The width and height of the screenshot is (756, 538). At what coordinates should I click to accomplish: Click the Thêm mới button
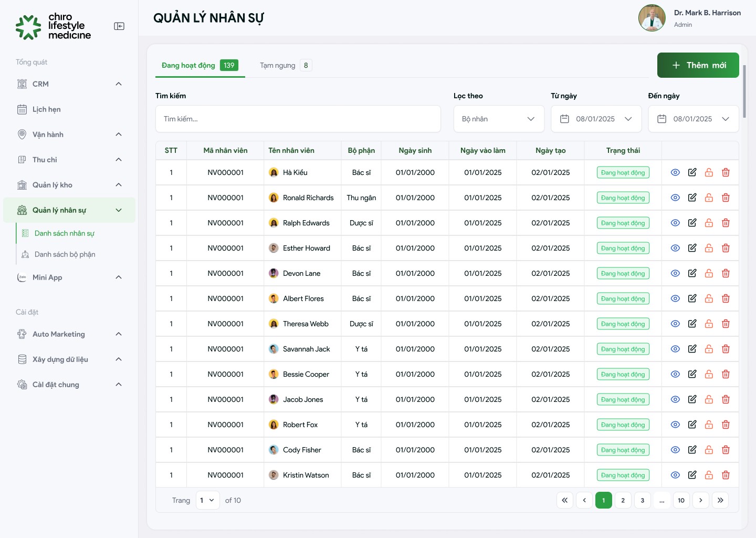[698, 65]
